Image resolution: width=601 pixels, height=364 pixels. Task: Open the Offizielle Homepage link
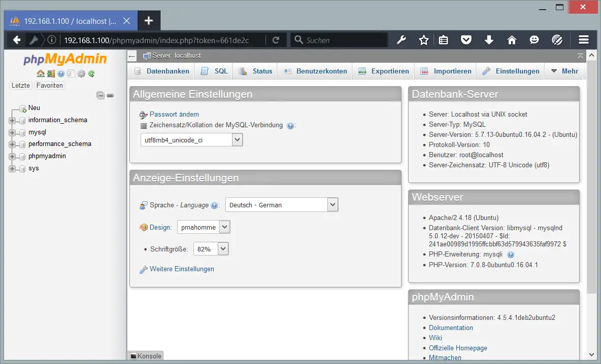[458, 348]
